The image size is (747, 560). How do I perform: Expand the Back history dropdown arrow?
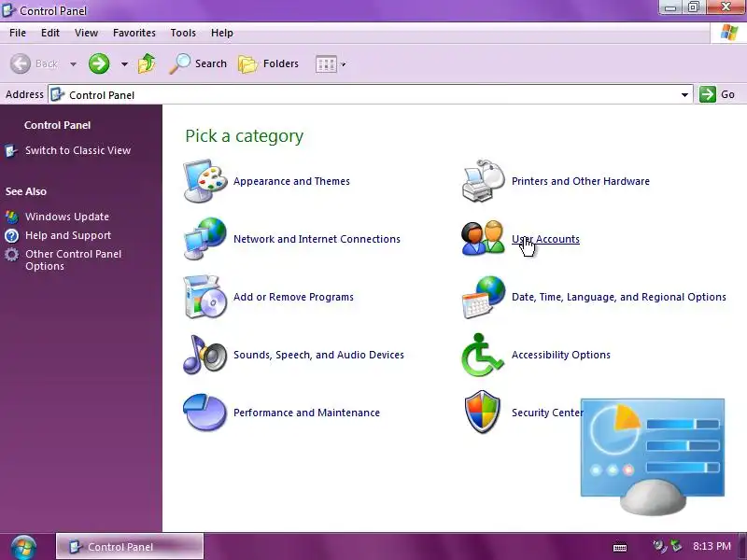pos(74,63)
